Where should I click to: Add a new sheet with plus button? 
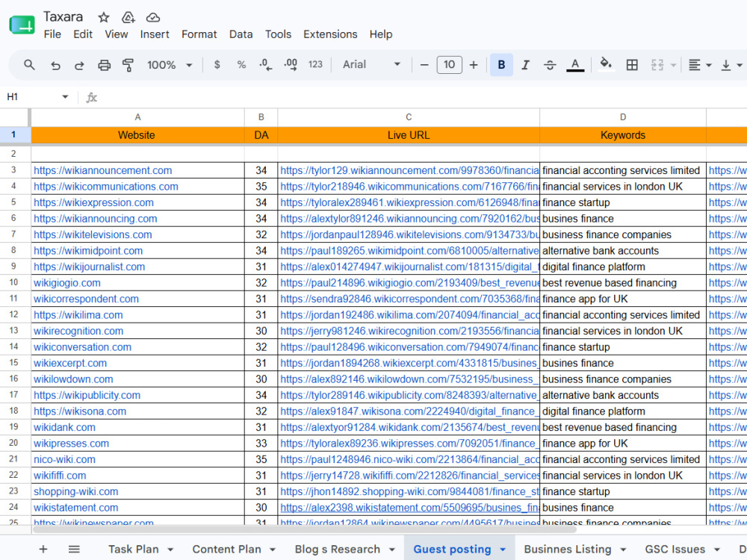[43, 549]
